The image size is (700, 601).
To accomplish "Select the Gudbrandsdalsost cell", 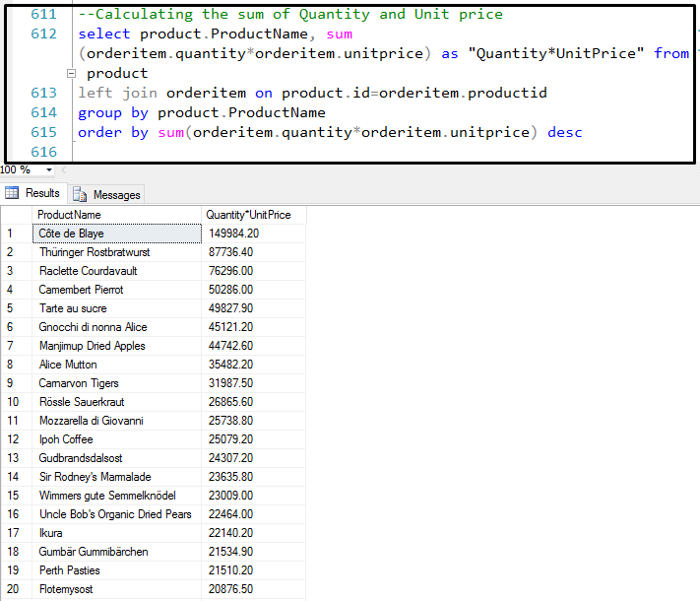I will coord(116,458).
